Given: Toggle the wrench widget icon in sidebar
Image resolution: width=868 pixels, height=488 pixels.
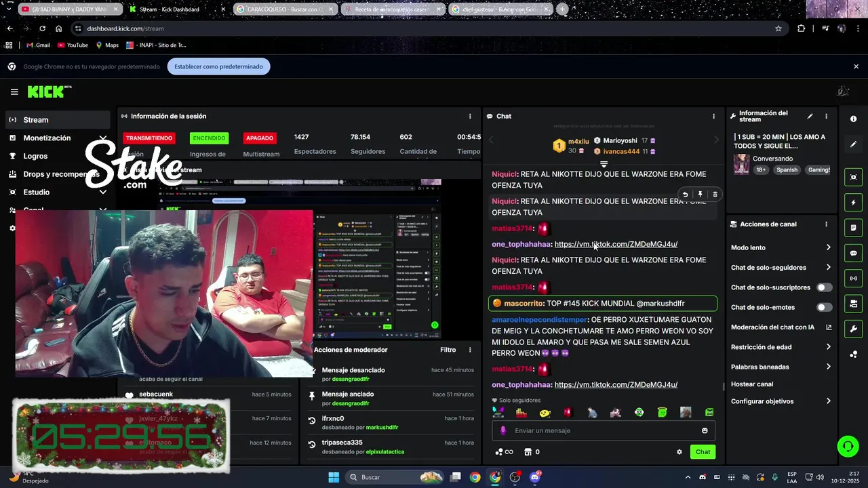Looking at the screenshot, I should (x=853, y=329).
